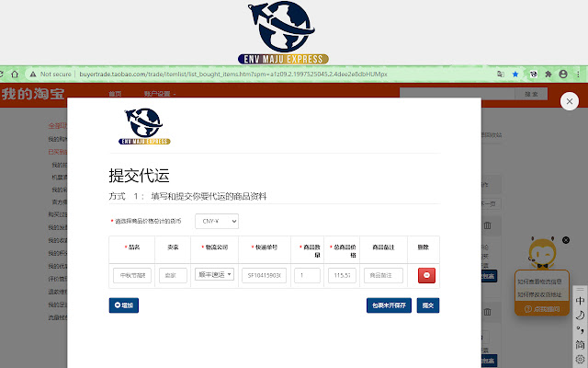Toggle the IME 简 simplified character icon
This screenshot has height=368, width=588.
tap(580, 344)
